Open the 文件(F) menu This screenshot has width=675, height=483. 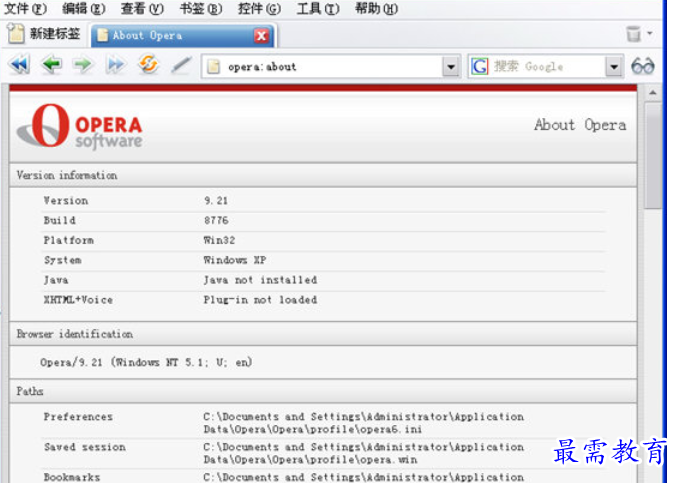[25, 8]
